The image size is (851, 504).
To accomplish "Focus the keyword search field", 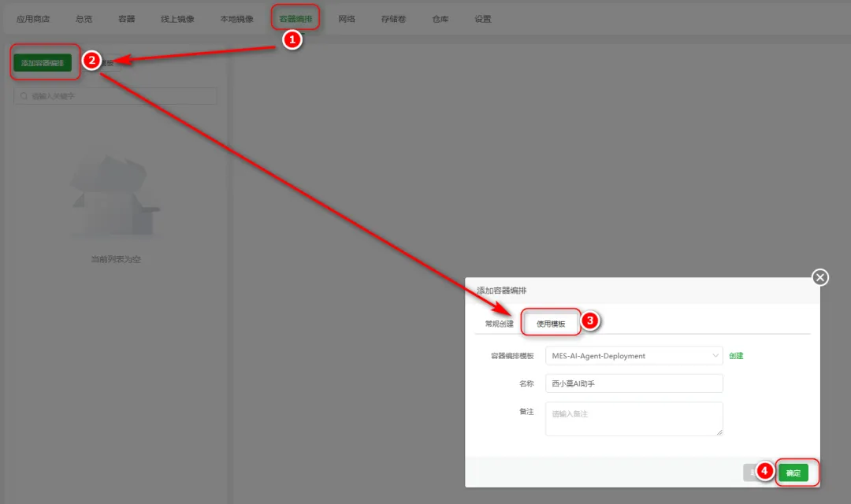I will click(x=115, y=96).
